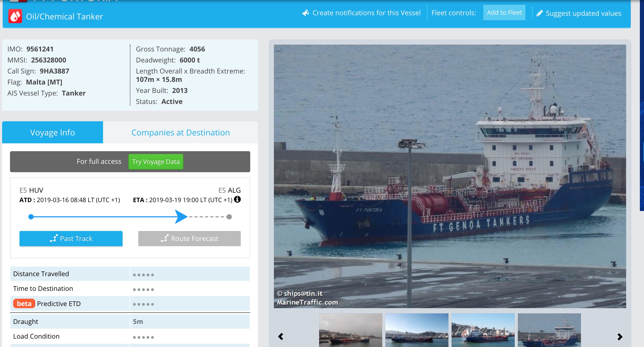The image size is (644, 347).
Task: Click the orange beta badge
Action: (x=24, y=303)
